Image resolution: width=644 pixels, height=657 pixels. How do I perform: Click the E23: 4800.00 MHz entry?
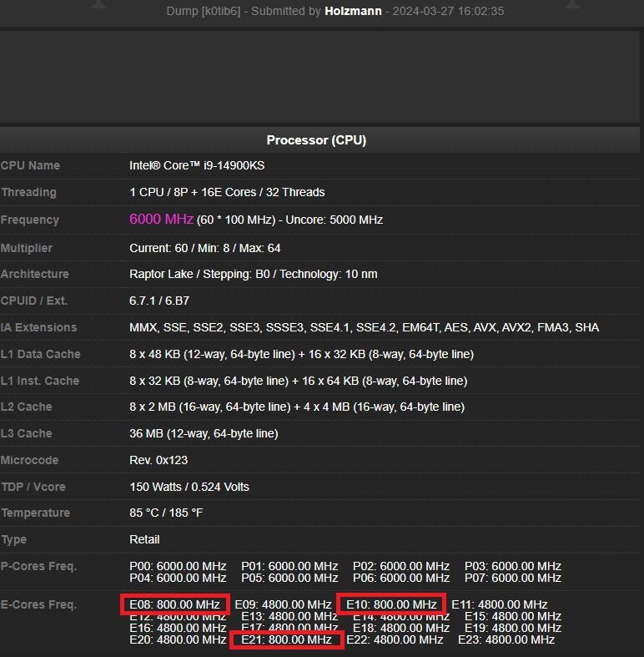click(506, 639)
